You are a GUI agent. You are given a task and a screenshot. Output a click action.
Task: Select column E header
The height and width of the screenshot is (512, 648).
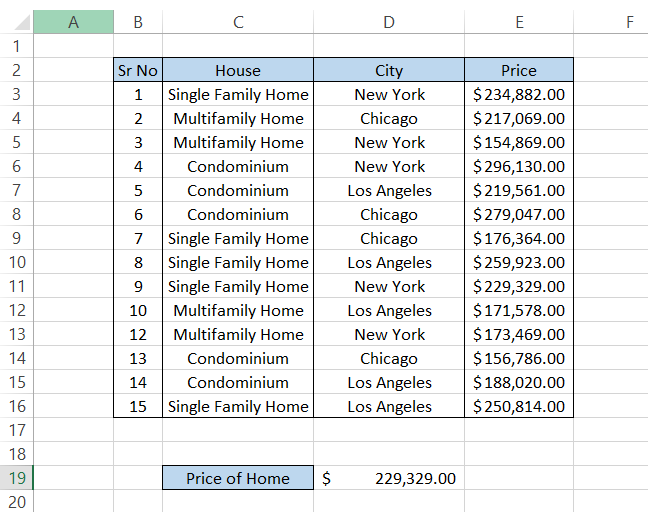(x=519, y=22)
